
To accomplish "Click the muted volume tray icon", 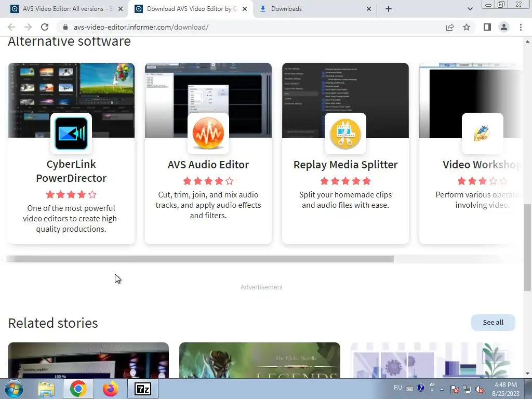I will 480,389.
